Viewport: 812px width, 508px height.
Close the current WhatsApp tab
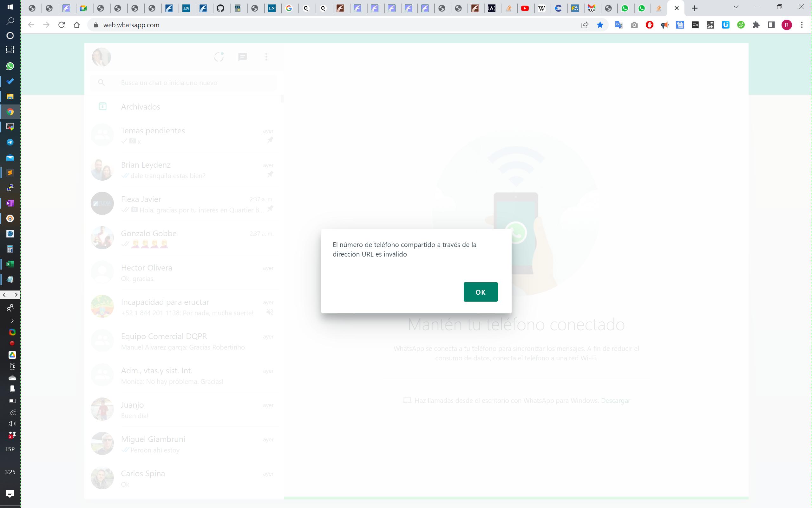[x=677, y=8]
